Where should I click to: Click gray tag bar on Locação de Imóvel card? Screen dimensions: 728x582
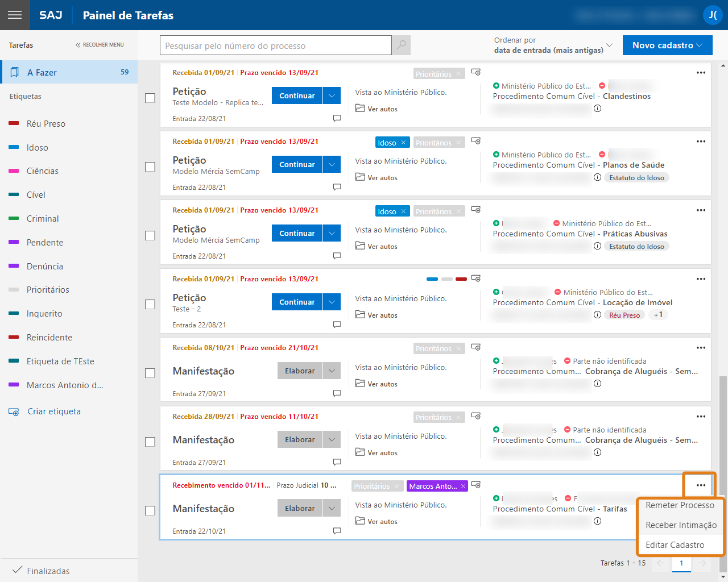(x=447, y=278)
